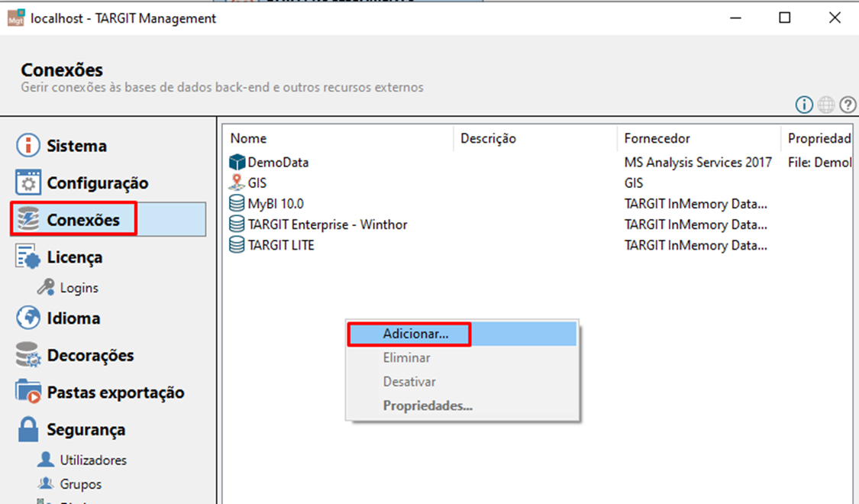Click the TARGIT Management title bar app icon

[x=16, y=18]
